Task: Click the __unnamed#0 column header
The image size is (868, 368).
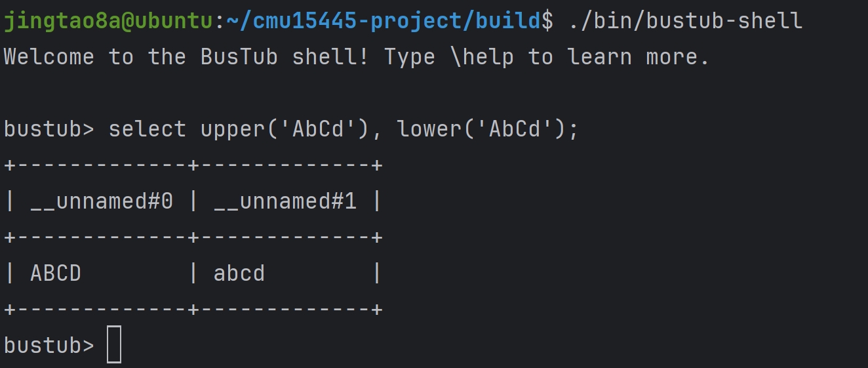Action: (x=102, y=201)
